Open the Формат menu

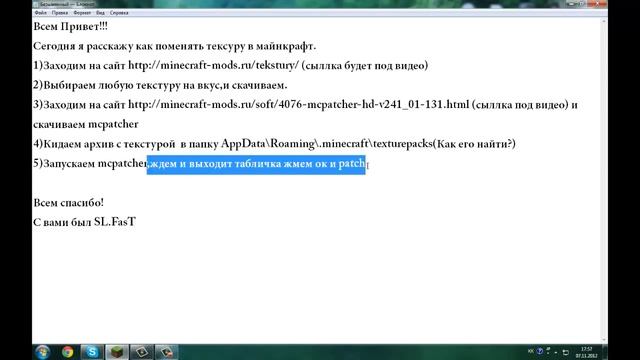[x=82, y=13]
